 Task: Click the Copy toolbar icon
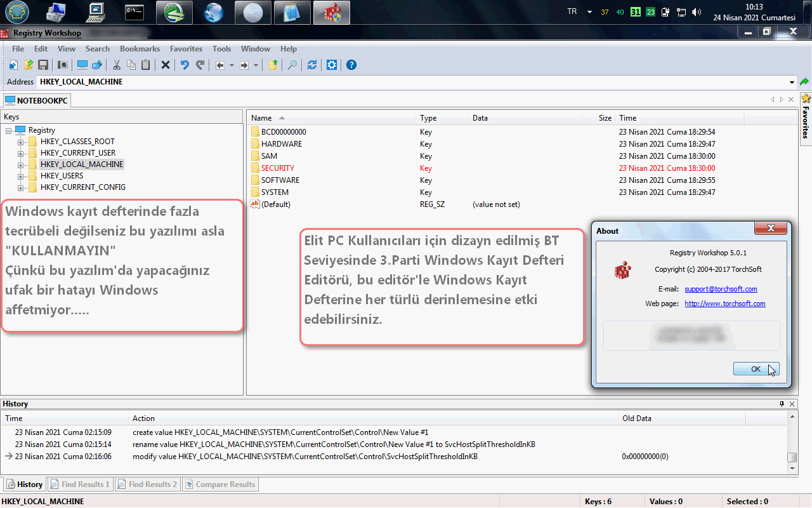coord(131,65)
